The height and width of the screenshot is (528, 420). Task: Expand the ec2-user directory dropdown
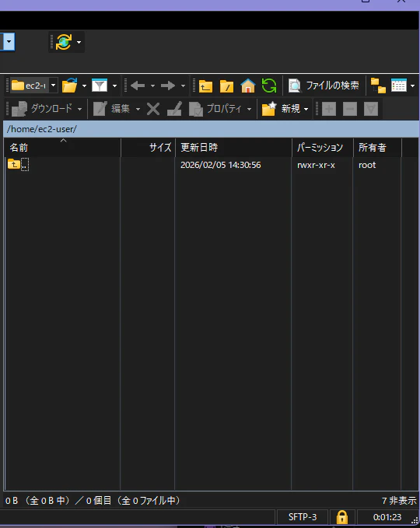(x=53, y=86)
